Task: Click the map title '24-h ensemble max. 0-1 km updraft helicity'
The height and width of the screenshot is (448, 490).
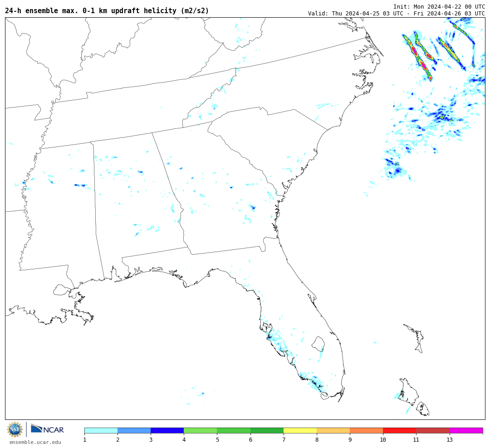Action: pyautogui.click(x=107, y=10)
